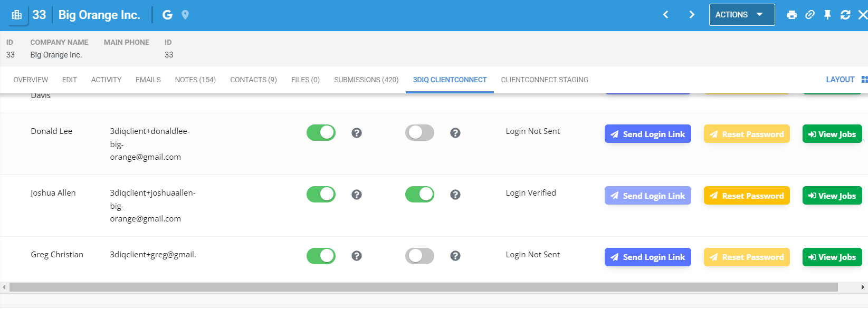The height and width of the screenshot is (309, 868).
Task: Select the name Greg Christian
Action: pyautogui.click(x=57, y=255)
